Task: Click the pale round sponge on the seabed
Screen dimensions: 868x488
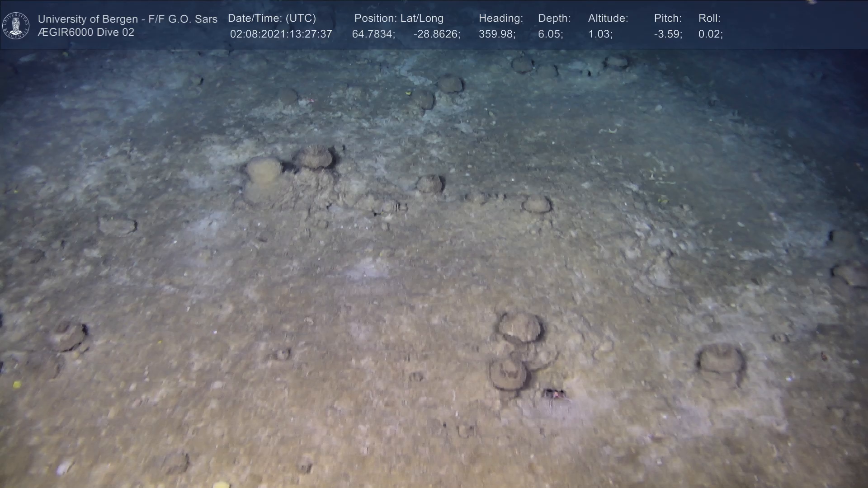Action: pos(264,170)
